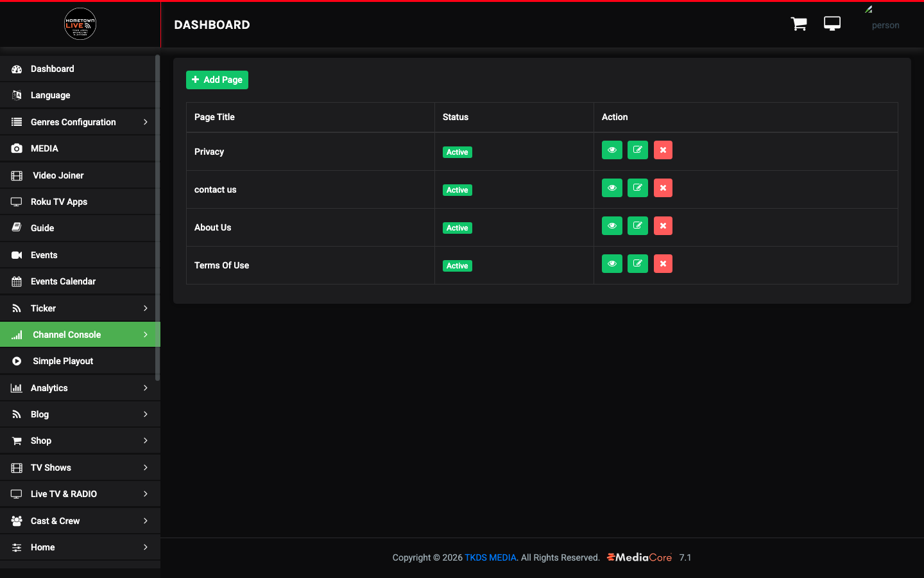Click the Dashboard palette icon in sidebar
Image resolution: width=924 pixels, height=578 pixels.
click(17, 69)
